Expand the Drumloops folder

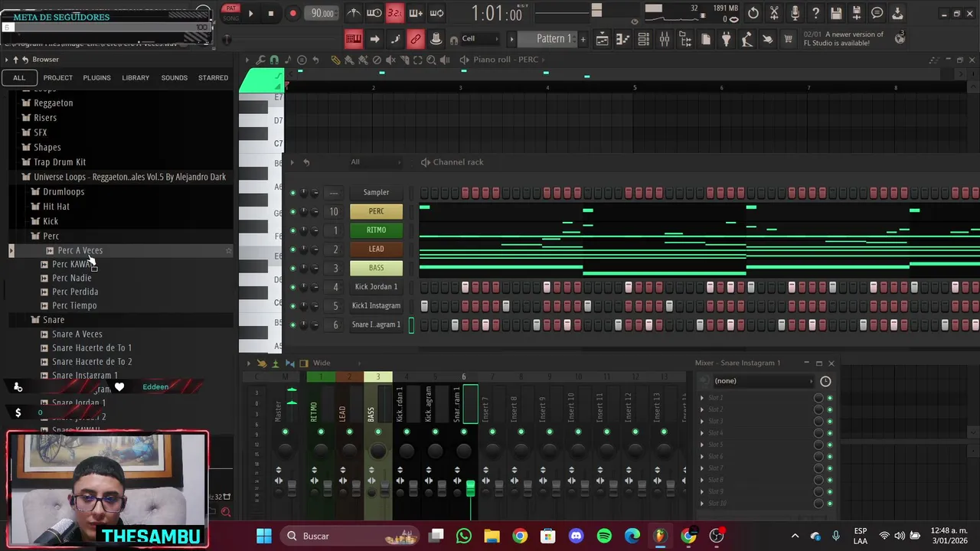[57, 191]
